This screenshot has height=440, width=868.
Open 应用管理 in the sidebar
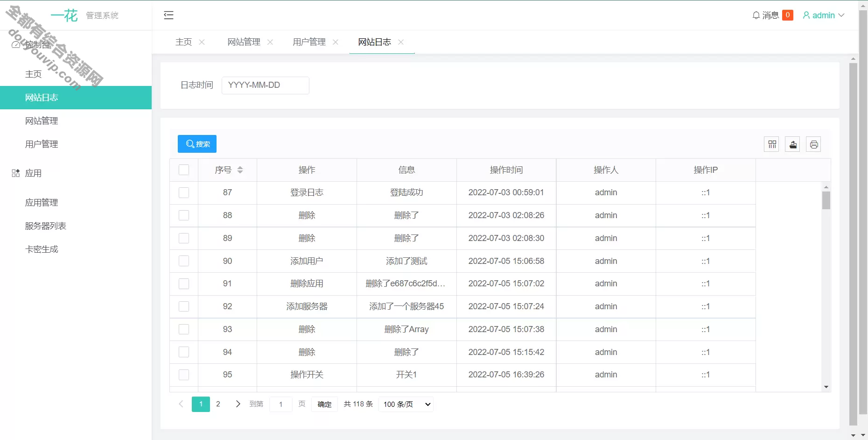point(76,203)
